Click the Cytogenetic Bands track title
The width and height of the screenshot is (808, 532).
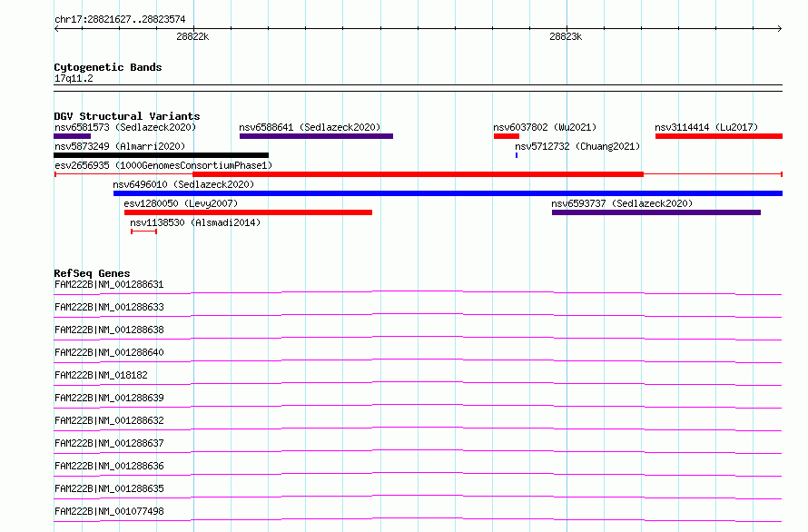108,67
